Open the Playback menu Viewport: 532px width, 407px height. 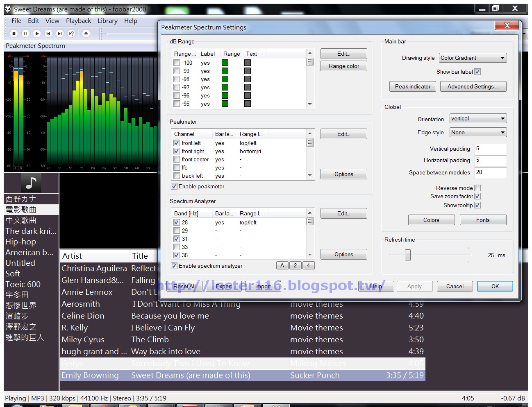point(78,20)
